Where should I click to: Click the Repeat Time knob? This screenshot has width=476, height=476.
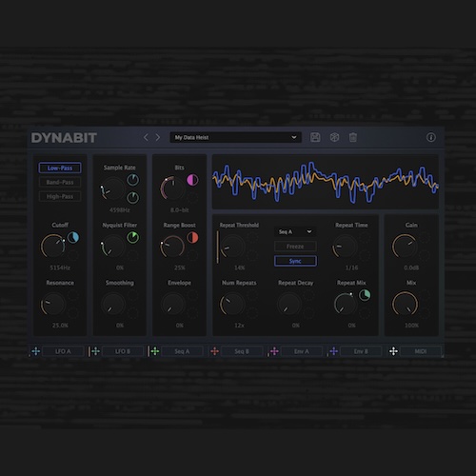coord(345,247)
